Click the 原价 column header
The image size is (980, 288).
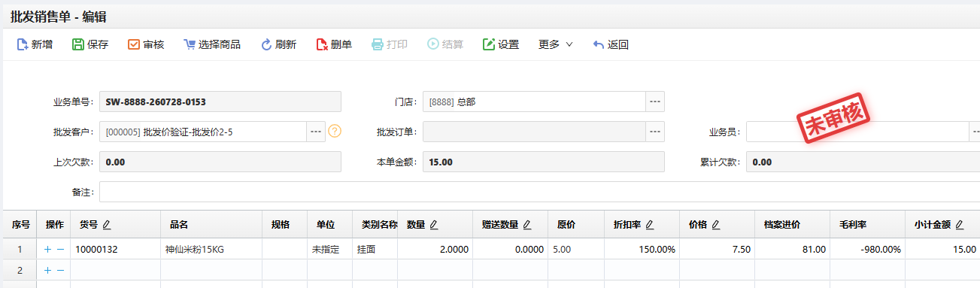[x=576, y=224]
